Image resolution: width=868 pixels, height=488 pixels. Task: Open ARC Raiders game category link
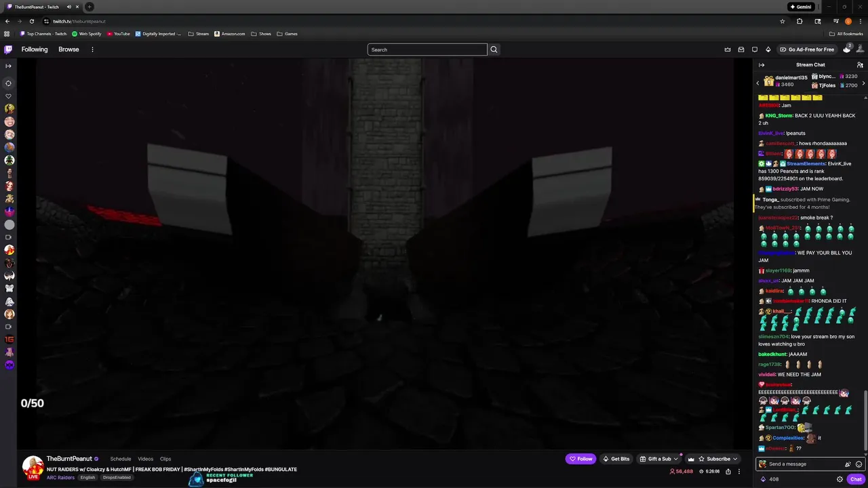pos(60,477)
